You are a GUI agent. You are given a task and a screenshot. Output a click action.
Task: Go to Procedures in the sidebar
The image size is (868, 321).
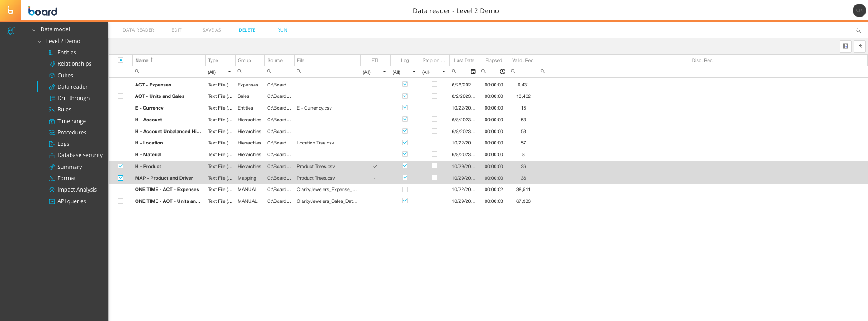pyautogui.click(x=71, y=133)
